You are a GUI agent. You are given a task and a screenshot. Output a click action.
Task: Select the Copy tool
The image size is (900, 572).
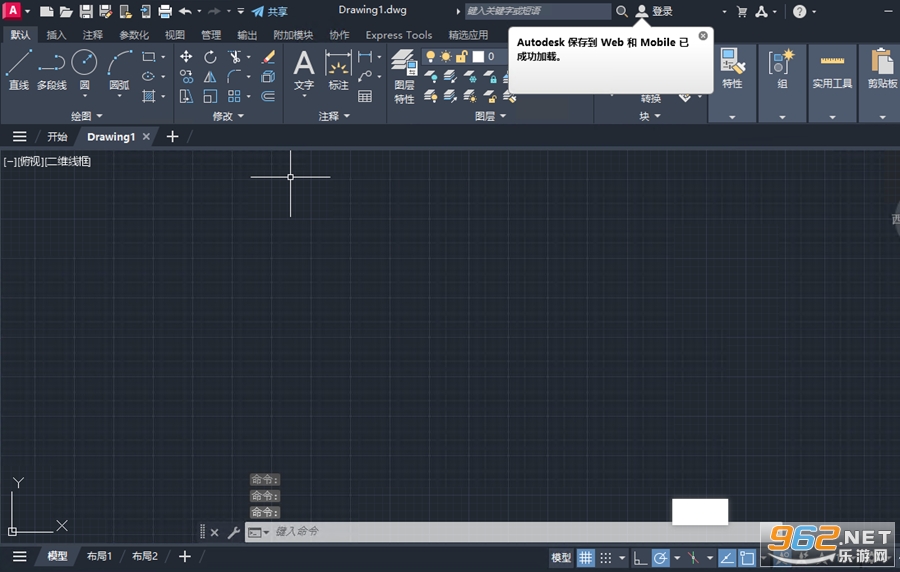point(186,76)
